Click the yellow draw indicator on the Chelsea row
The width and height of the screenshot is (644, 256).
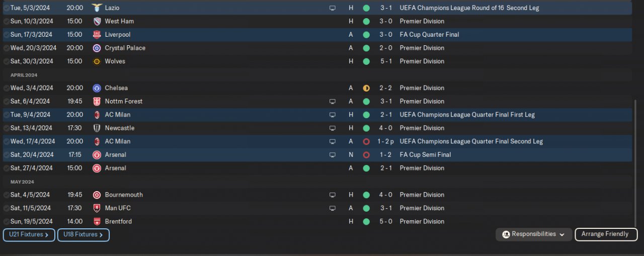tap(366, 88)
